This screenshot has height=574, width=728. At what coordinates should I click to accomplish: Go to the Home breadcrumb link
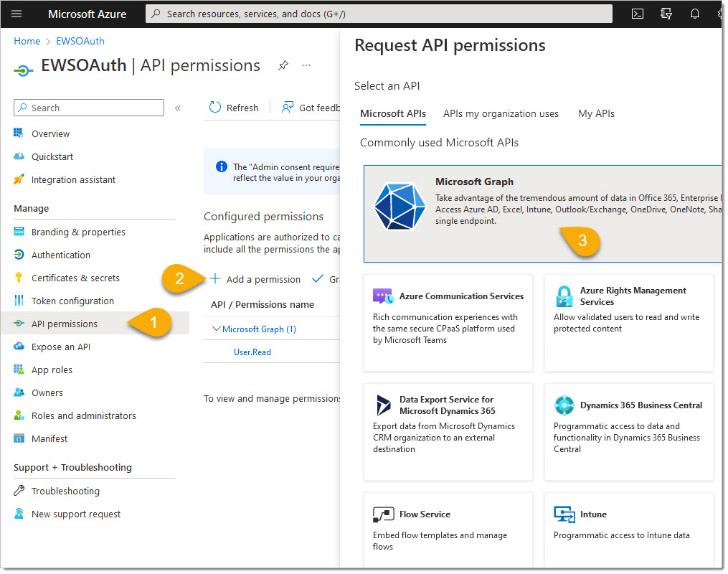coord(27,41)
